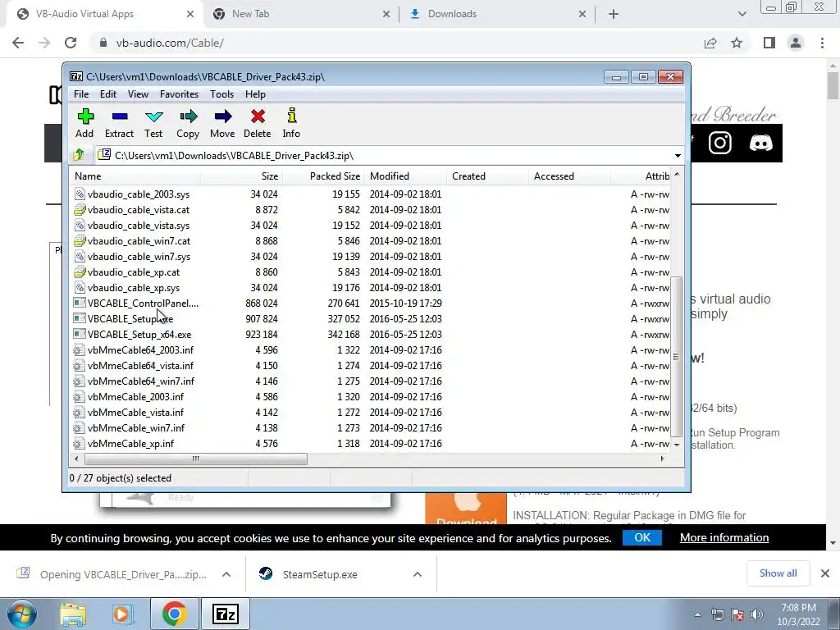Click Show all downloads

coord(778,573)
